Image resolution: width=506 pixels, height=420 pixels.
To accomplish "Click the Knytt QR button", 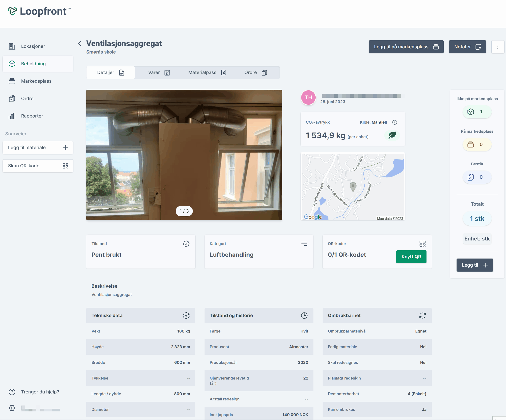I will (411, 257).
